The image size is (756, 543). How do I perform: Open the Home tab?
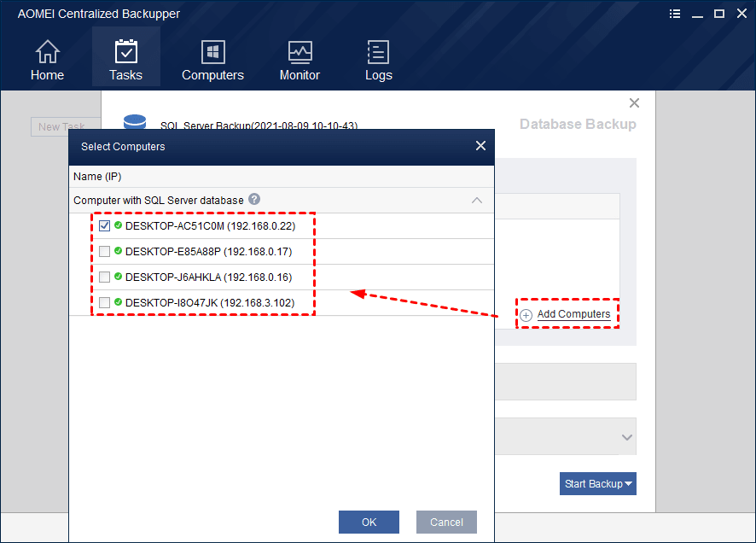coord(47,58)
